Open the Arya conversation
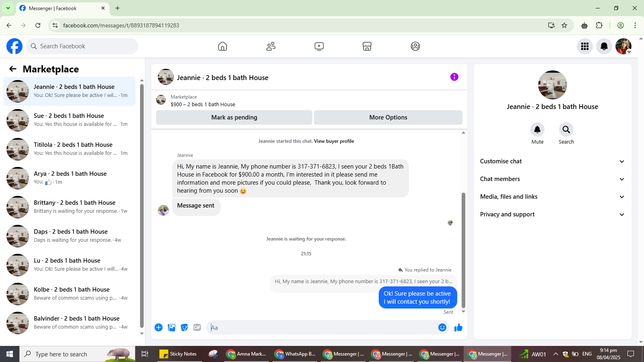This screenshot has height=362, width=644. (69, 178)
